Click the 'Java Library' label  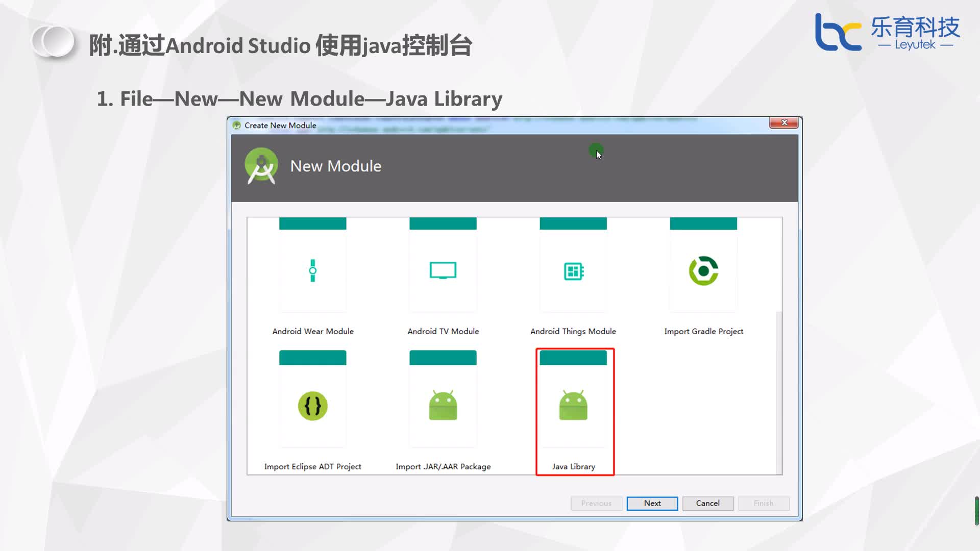coord(574,467)
